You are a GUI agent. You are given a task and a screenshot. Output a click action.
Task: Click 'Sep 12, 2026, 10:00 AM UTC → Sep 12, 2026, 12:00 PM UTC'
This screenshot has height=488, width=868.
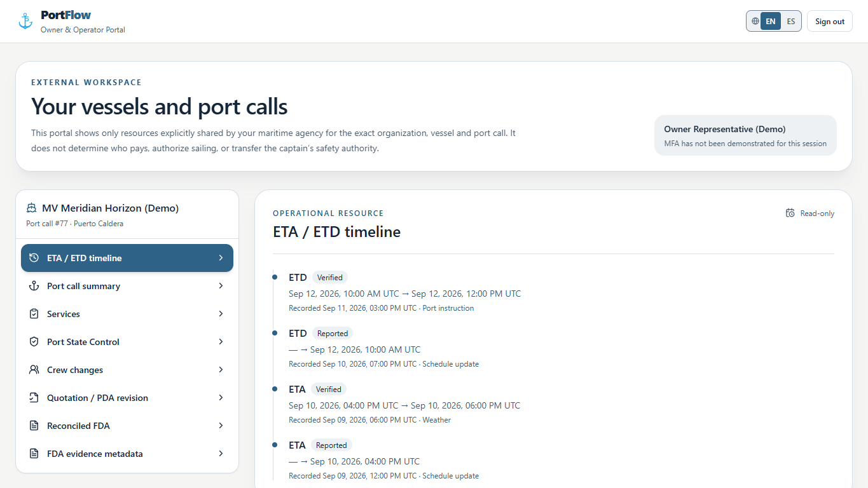[x=404, y=294]
